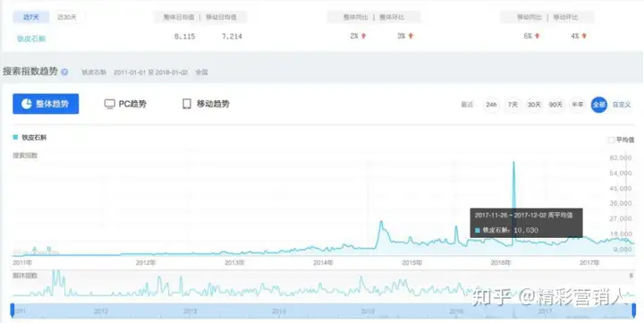Open the 自定义 date range link

(622, 105)
